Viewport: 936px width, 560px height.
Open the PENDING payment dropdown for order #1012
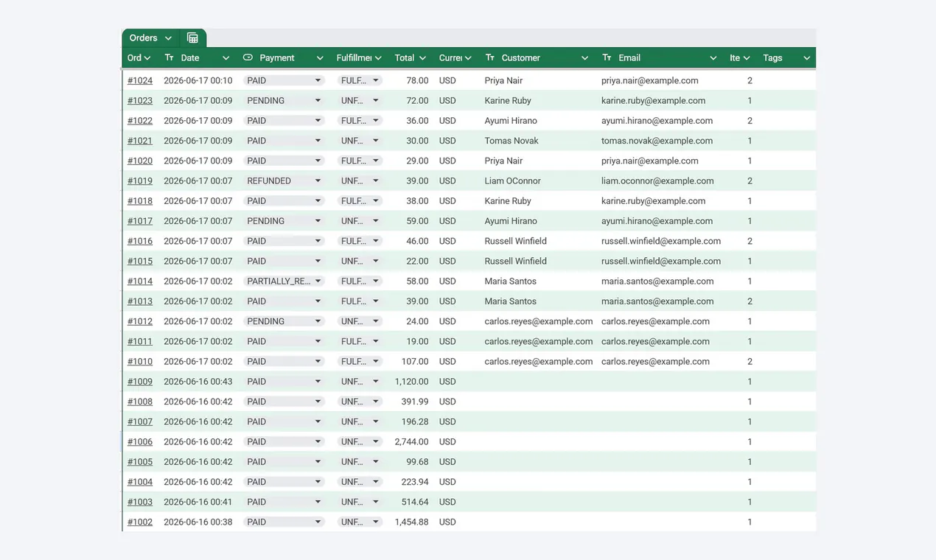pyautogui.click(x=318, y=321)
